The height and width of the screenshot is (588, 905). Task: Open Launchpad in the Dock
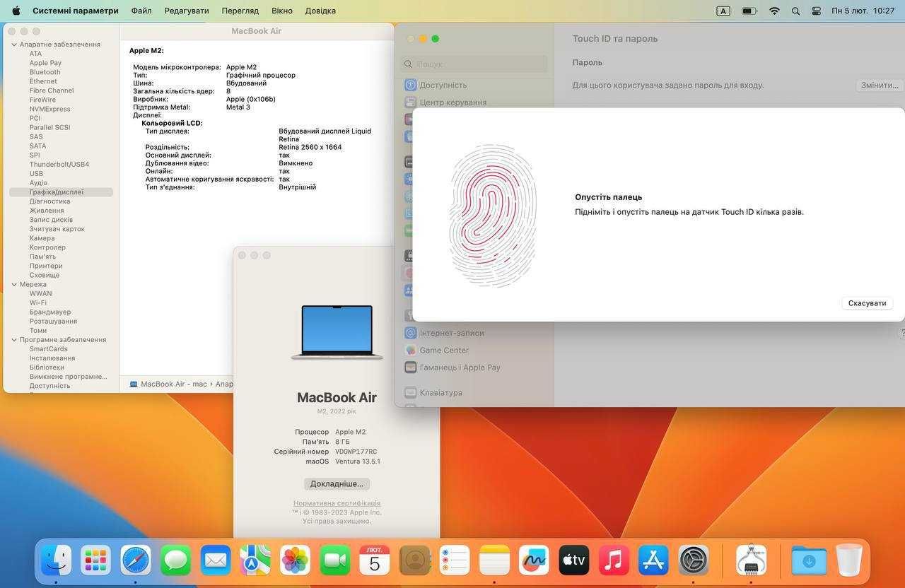point(95,560)
